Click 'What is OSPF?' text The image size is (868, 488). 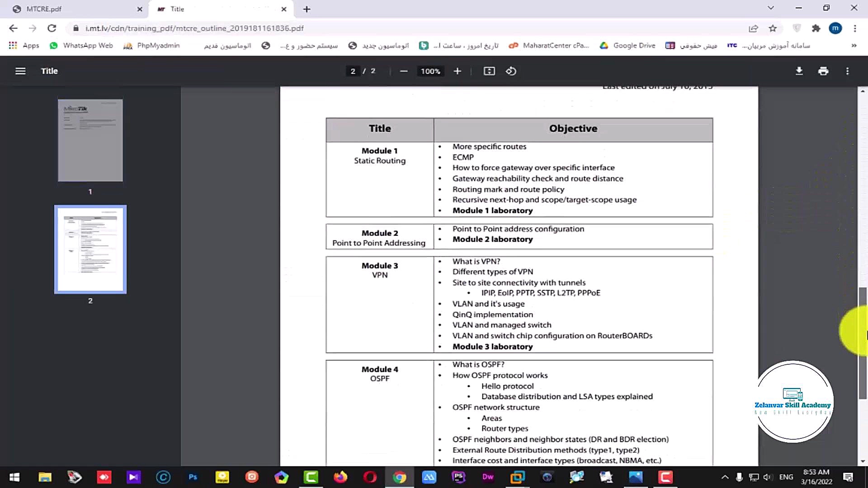tap(478, 365)
